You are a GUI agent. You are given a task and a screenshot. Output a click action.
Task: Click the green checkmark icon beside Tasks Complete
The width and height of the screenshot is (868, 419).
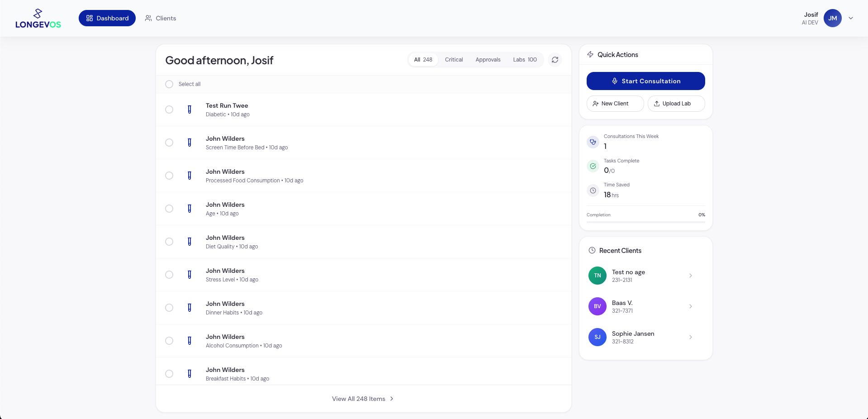pos(593,166)
